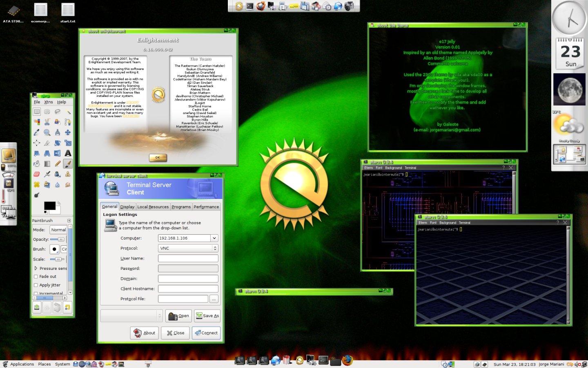The height and width of the screenshot is (368, 588).
Task: Select the Crop tool in GIMP
Action: pyautogui.click(x=47, y=143)
